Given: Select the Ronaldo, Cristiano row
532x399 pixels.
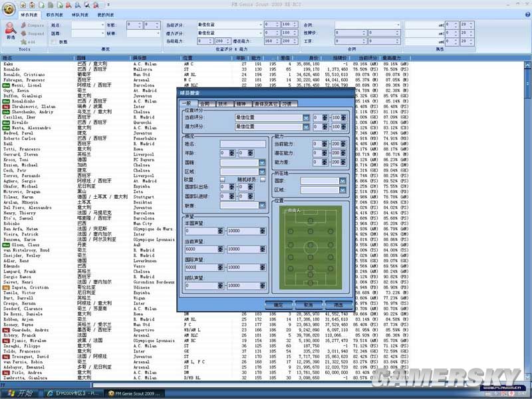Looking at the screenshot, I should click(206, 74).
